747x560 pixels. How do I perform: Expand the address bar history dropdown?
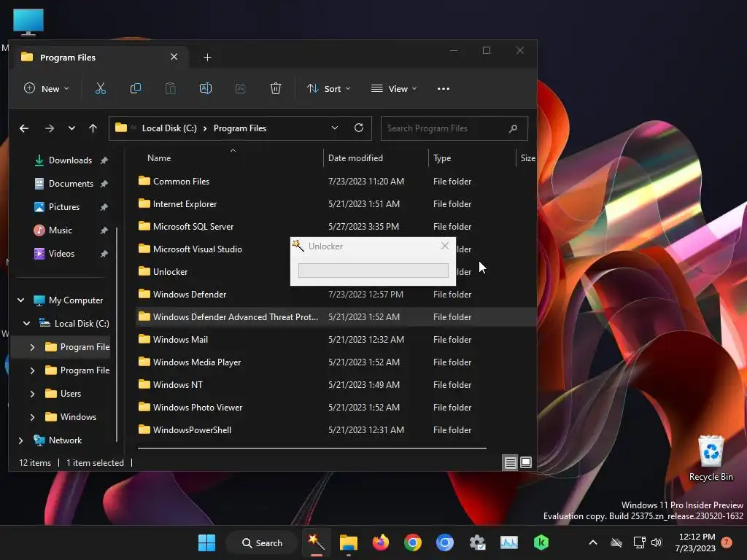coord(334,128)
